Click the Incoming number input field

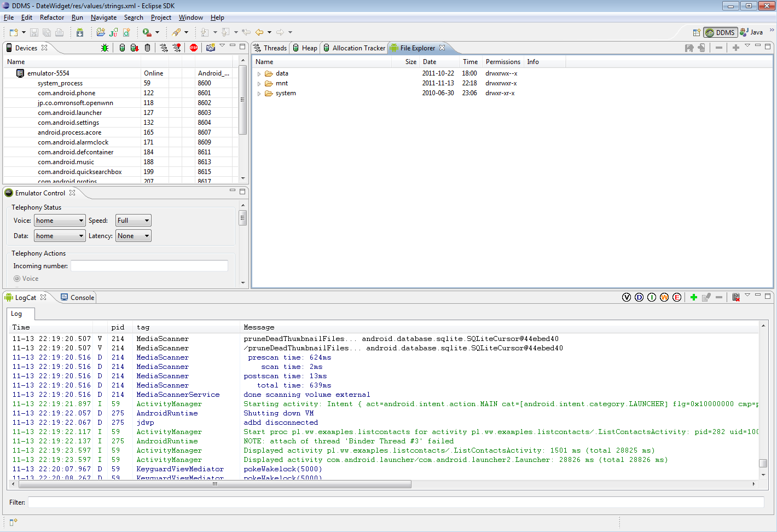pos(149,266)
